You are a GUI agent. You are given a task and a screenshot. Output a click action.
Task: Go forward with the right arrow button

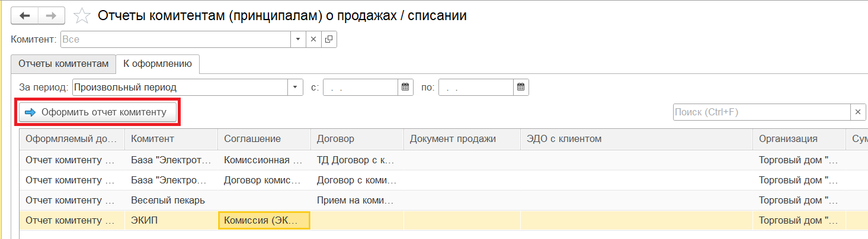click(x=52, y=16)
